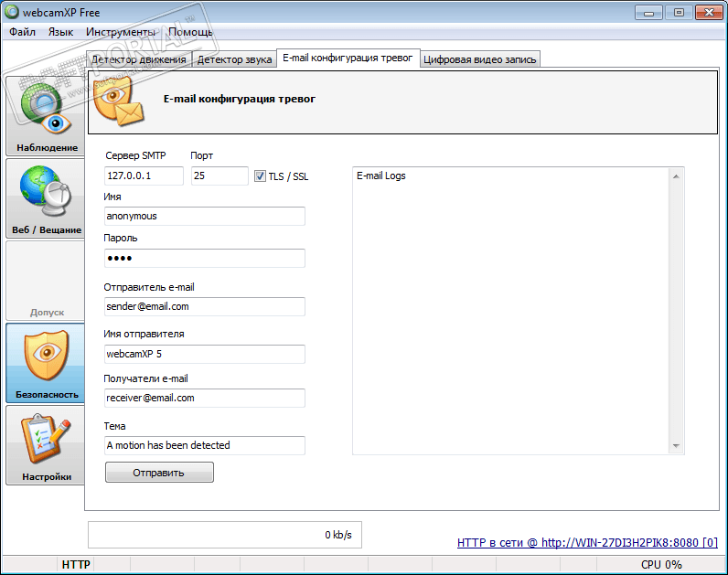Switch to the Цифровая видео запись tab

coord(480,59)
